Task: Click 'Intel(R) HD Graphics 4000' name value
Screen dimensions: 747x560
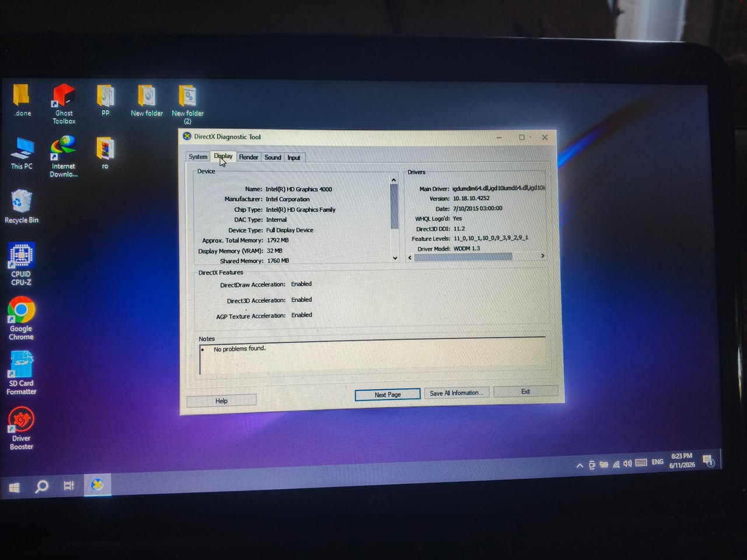Action: 299,189
